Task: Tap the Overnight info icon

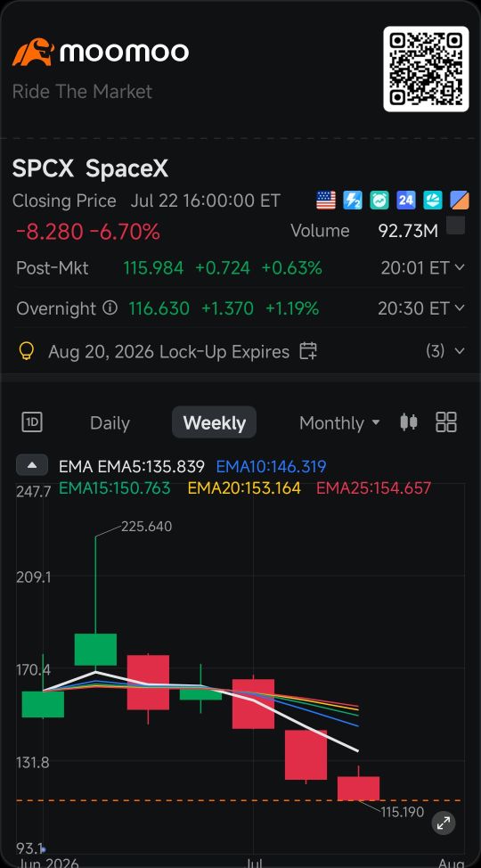Action: click(x=110, y=307)
